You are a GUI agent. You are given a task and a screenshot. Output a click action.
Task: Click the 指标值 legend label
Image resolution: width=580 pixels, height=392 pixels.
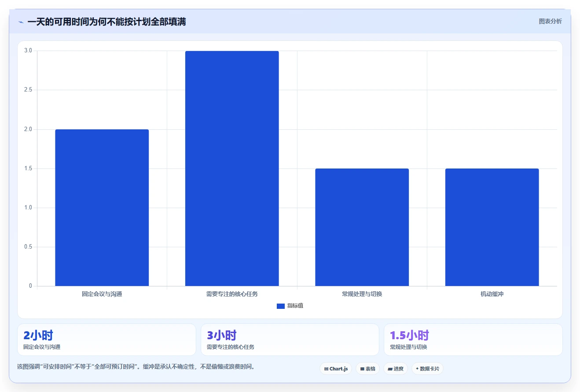pos(295,306)
